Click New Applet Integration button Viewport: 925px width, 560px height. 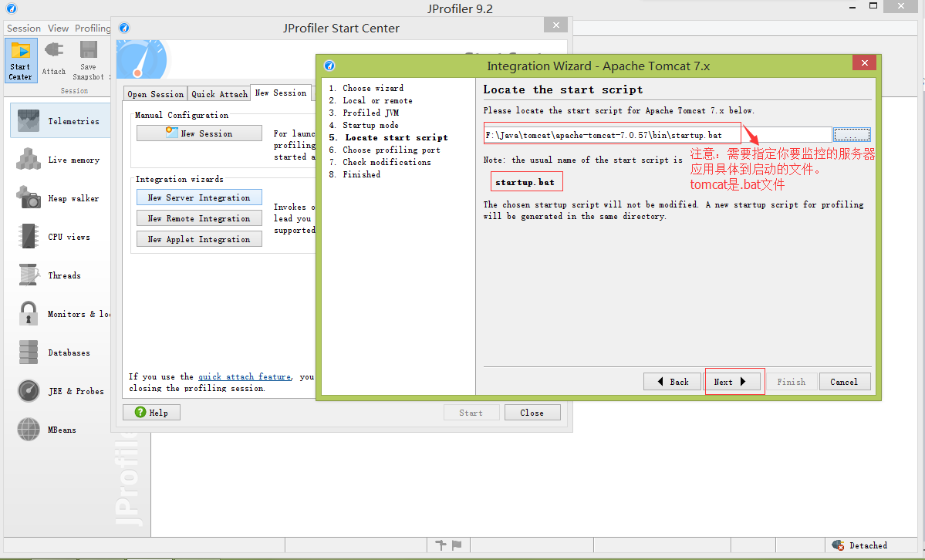pyautogui.click(x=199, y=239)
